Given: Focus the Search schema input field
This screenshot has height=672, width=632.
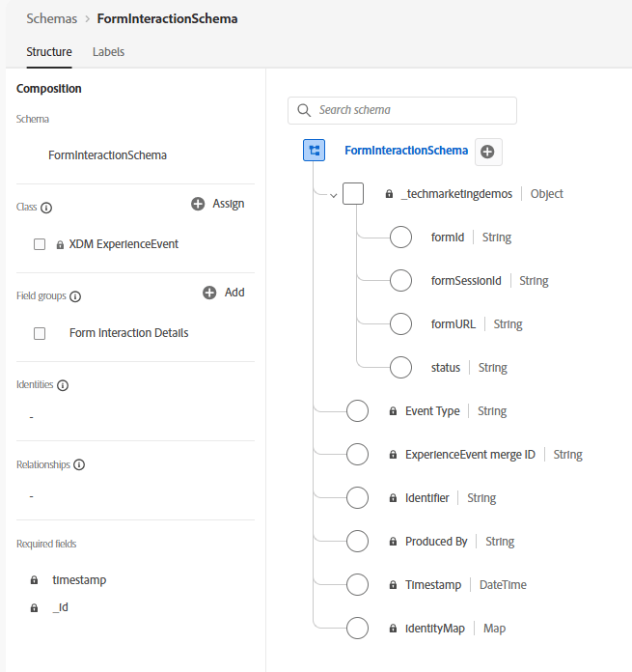Looking at the screenshot, I should (402, 111).
